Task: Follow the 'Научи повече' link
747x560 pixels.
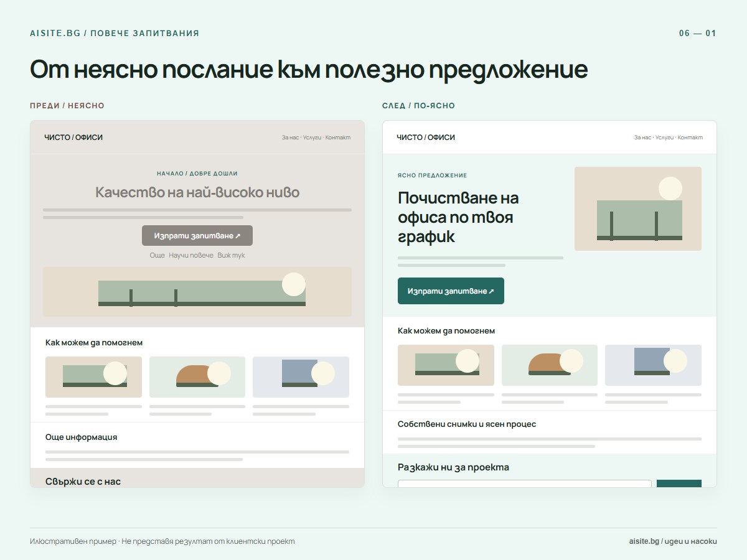Action: (x=191, y=256)
